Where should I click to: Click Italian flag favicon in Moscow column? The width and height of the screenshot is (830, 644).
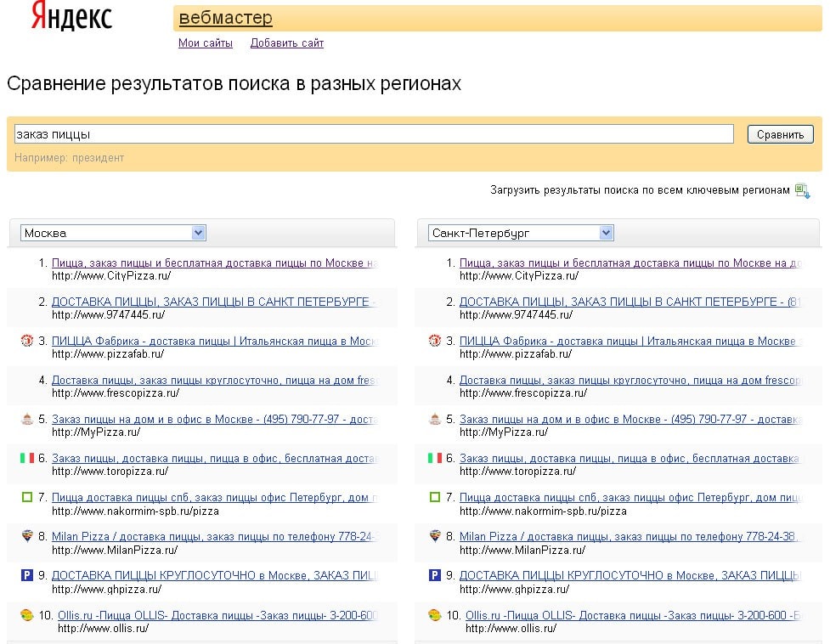point(27,458)
